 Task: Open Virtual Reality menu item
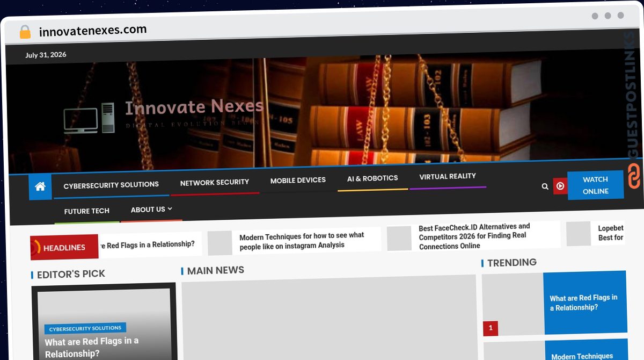(448, 176)
